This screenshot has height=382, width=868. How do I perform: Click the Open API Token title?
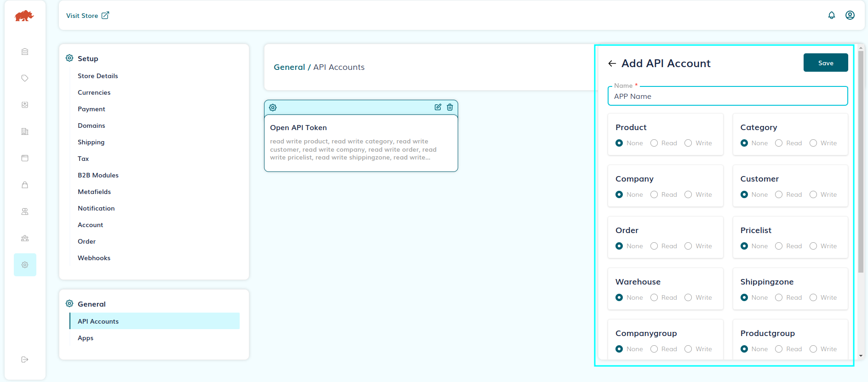[x=299, y=127]
